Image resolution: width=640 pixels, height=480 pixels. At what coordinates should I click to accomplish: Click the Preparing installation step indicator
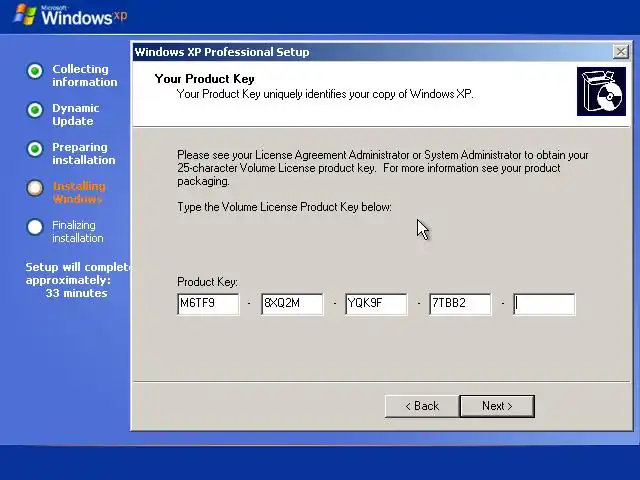point(35,149)
